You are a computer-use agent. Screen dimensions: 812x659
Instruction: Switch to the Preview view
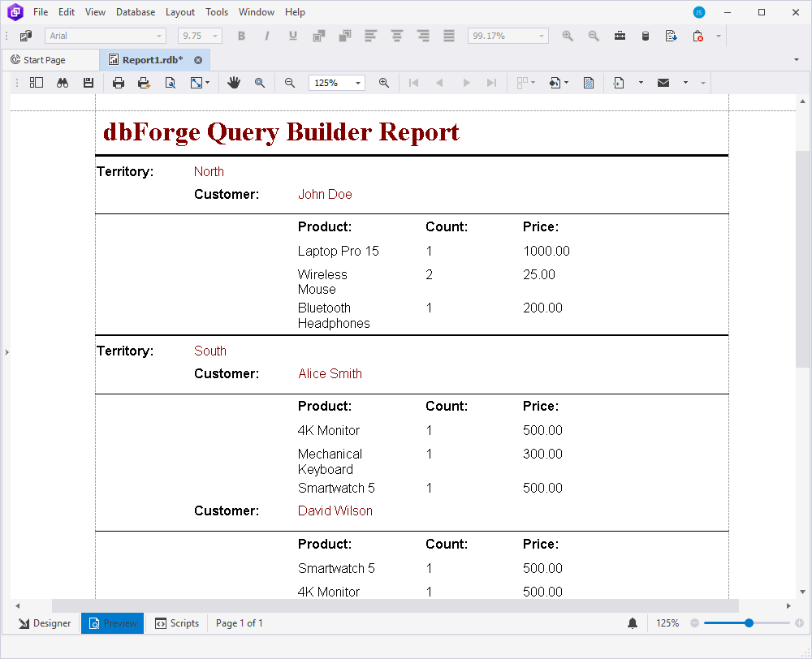click(112, 623)
